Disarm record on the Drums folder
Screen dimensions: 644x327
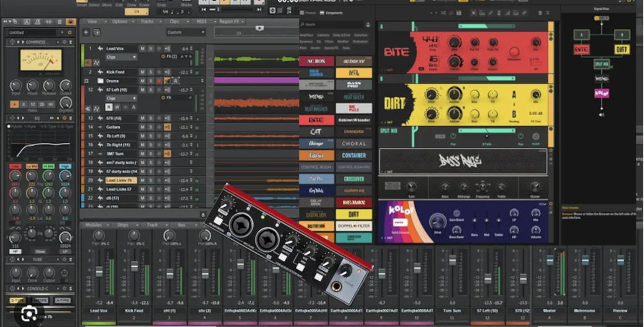coord(159,81)
